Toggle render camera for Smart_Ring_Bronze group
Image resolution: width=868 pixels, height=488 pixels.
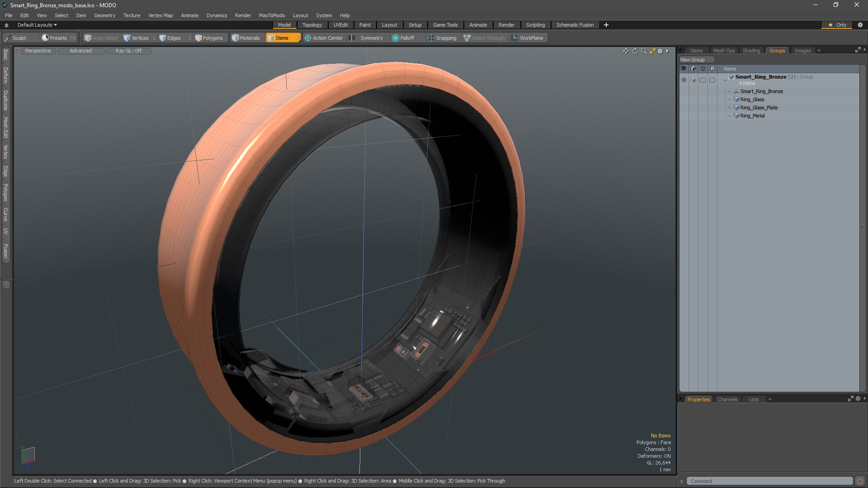coord(693,80)
